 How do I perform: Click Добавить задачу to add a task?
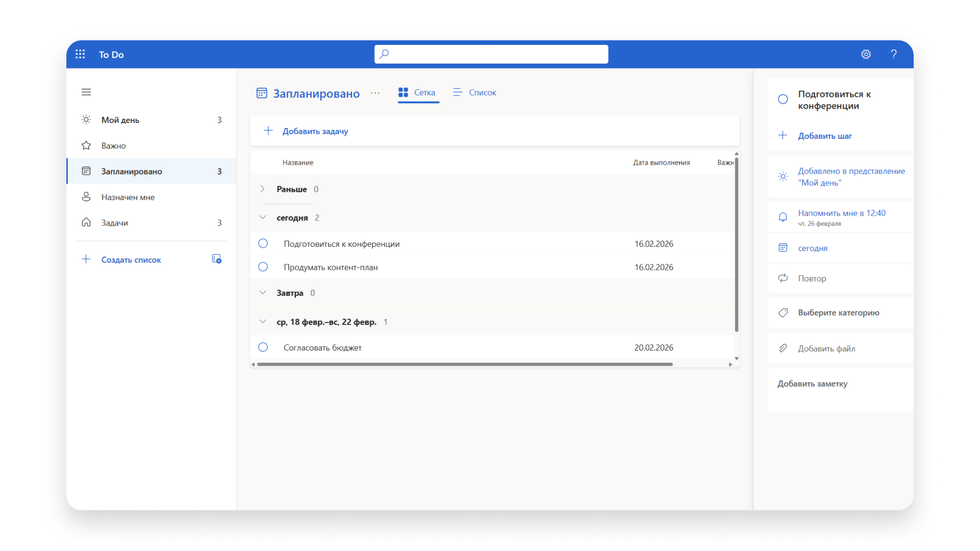[315, 131]
